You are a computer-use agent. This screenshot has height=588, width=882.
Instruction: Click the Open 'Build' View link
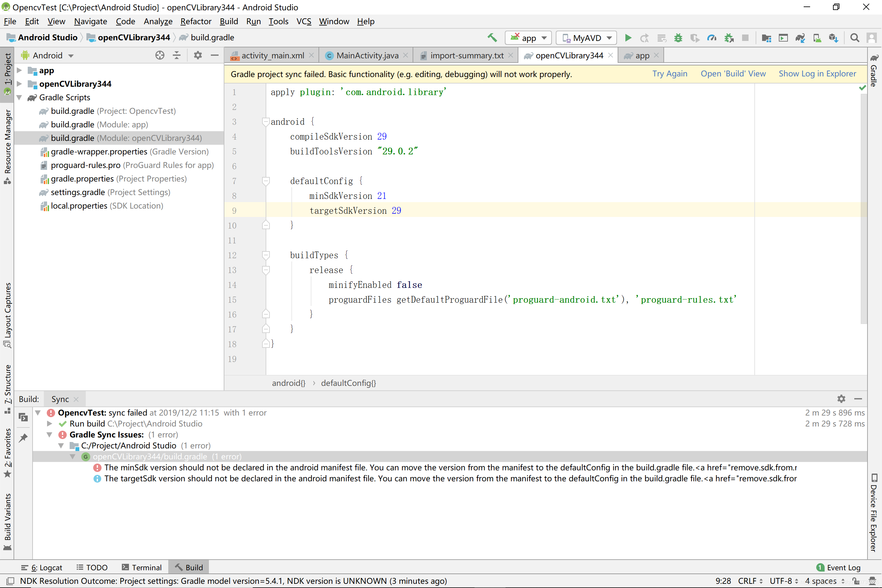(x=733, y=74)
